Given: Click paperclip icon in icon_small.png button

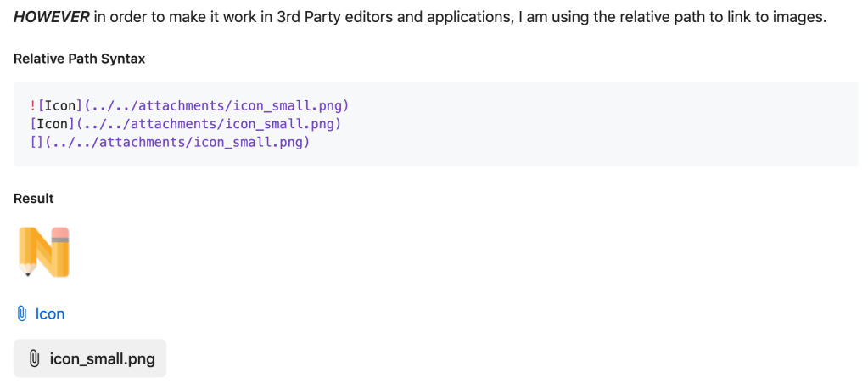Looking at the screenshot, I should point(34,358).
